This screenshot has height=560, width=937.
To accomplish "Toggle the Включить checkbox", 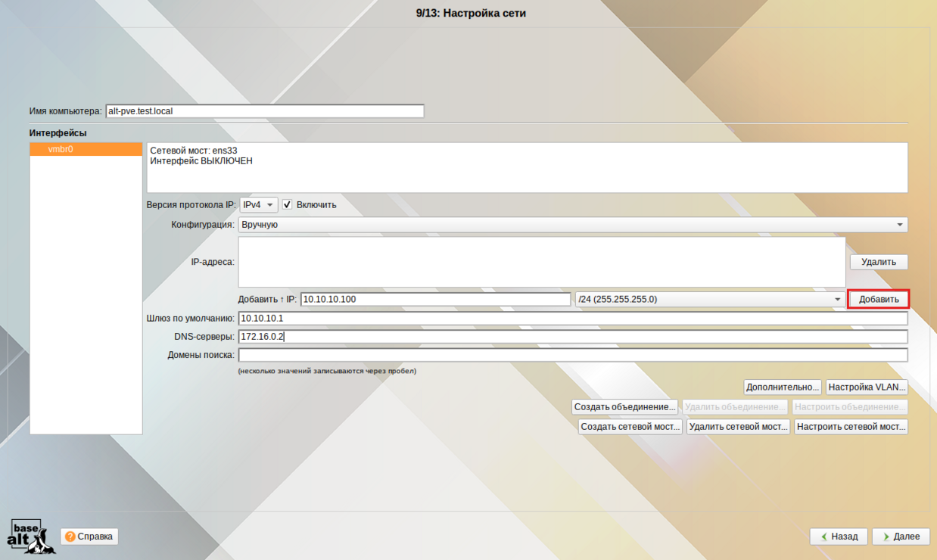I will tap(287, 205).
